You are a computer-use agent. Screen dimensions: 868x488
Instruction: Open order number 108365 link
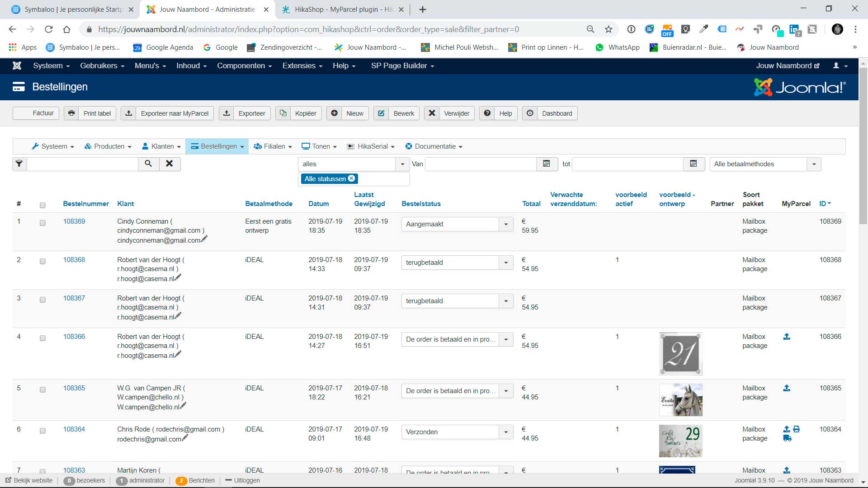tap(74, 388)
